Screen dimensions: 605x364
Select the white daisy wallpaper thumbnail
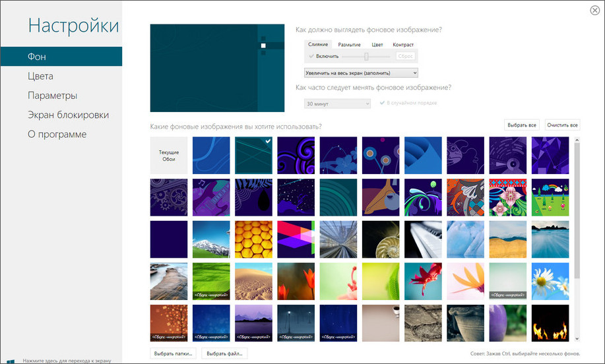coord(550,282)
